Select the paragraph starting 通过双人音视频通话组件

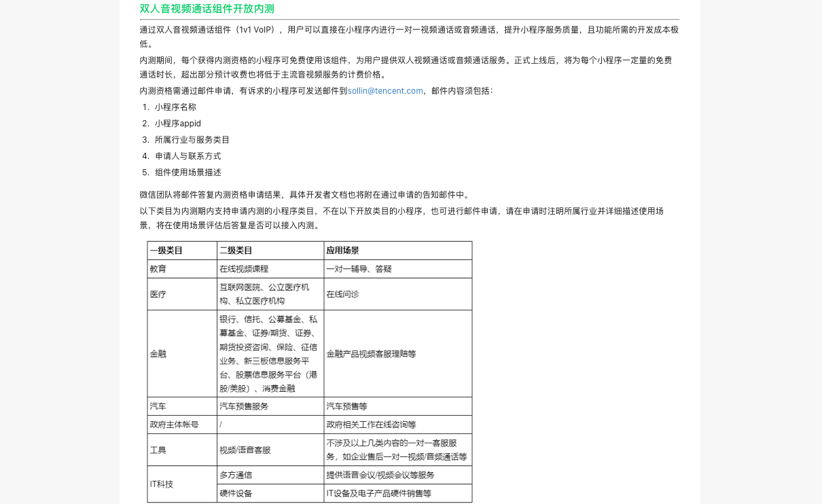coord(409,37)
